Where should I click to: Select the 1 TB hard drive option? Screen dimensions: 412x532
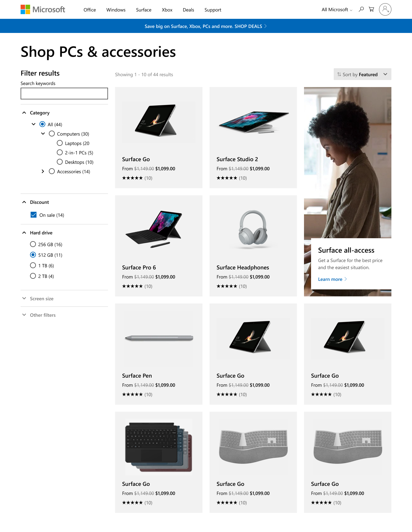pyautogui.click(x=33, y=265)
